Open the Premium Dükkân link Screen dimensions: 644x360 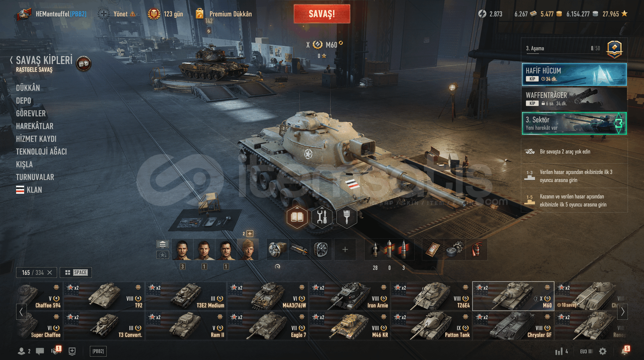point(230,14)
